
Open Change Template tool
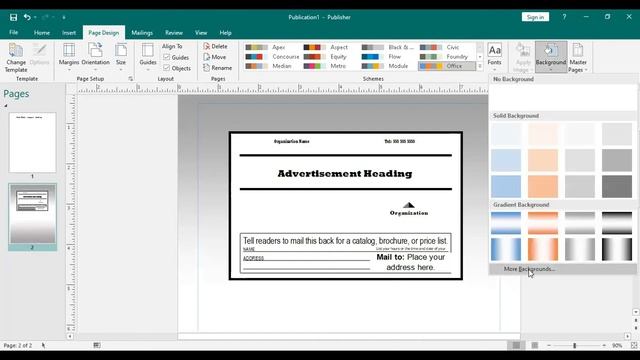click(16, 58)
